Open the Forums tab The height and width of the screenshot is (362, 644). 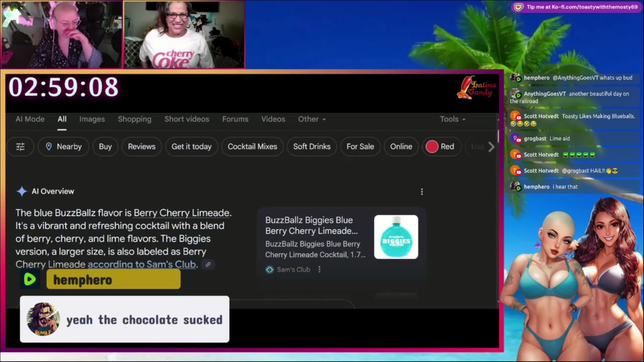point(235,119)
